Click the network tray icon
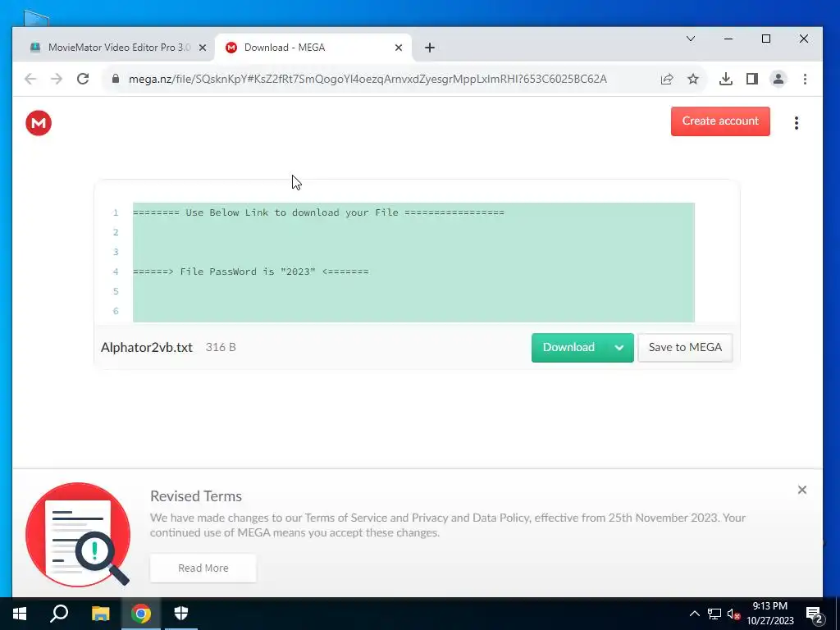Viewport: 840px width, 630px height. (714, 614)
